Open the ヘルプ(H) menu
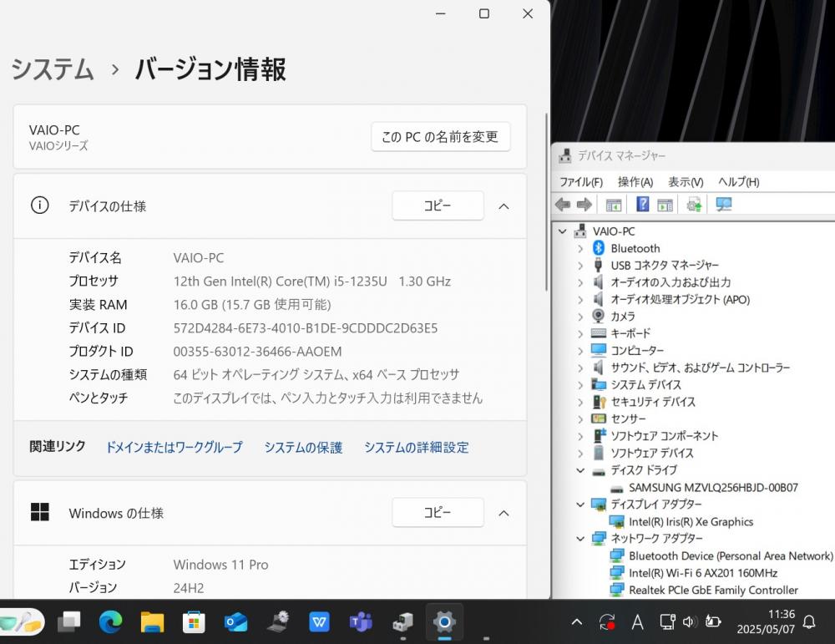 pyautogui.click(x=739, y=182)
